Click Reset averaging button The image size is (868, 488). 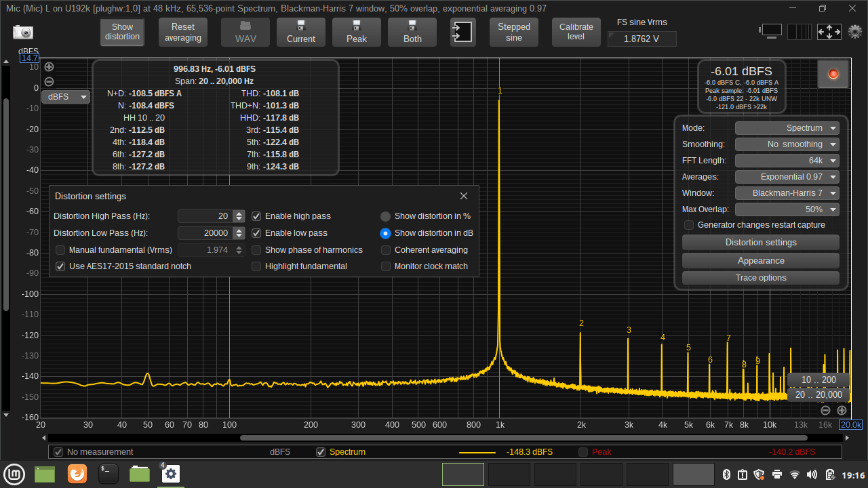[182, 32]
